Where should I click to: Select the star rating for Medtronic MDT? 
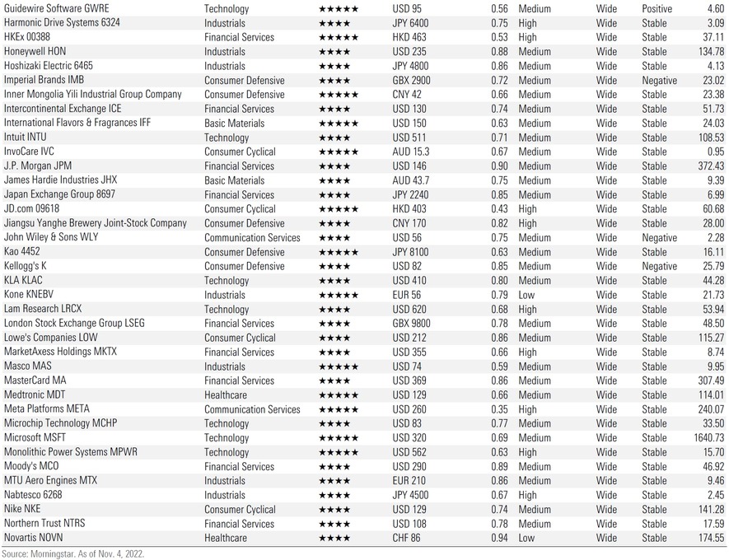(x=338, y=395)
